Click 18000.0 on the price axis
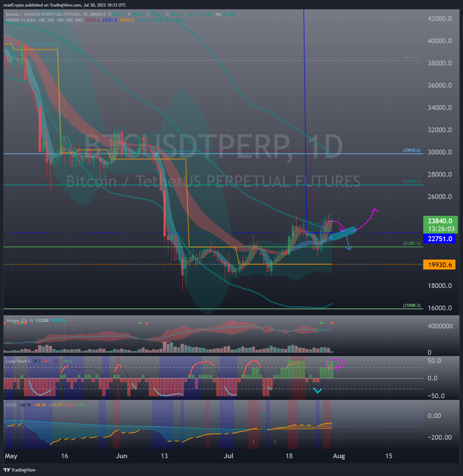 click(x=440, y=286)
